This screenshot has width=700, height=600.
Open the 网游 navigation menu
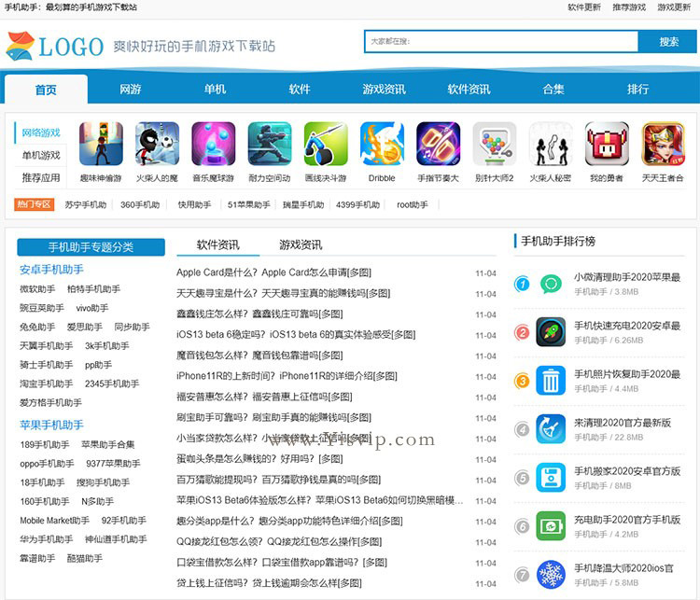(131, 90)
